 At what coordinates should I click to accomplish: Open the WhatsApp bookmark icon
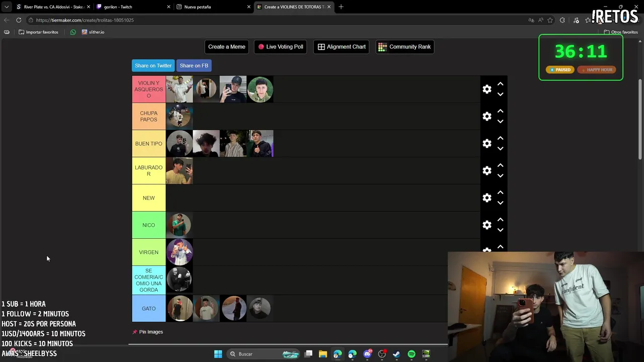point(73,32)
